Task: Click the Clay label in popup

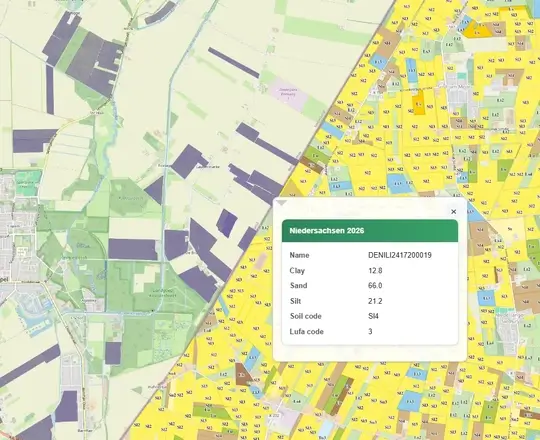Action: 297,271
